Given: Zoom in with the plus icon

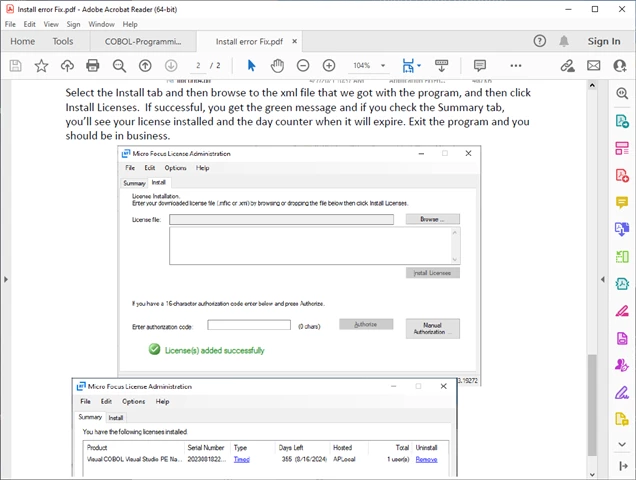Looking at the screenshot, I should coord(329,65).
